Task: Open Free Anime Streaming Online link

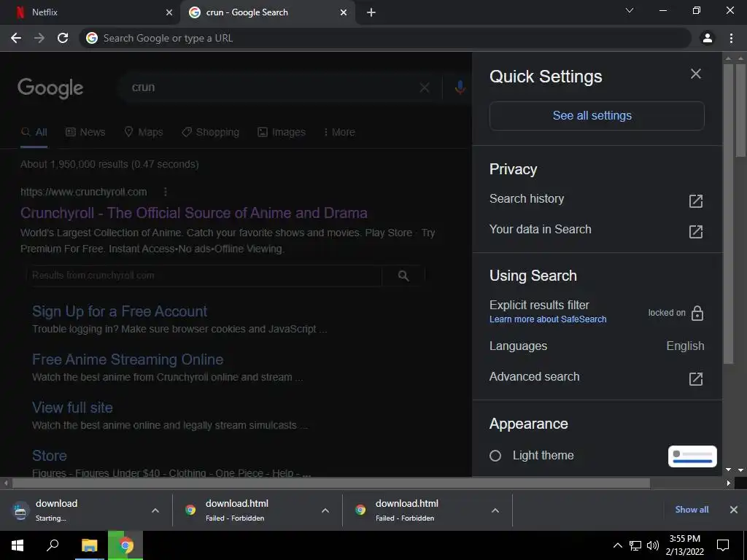Action: 128,359
